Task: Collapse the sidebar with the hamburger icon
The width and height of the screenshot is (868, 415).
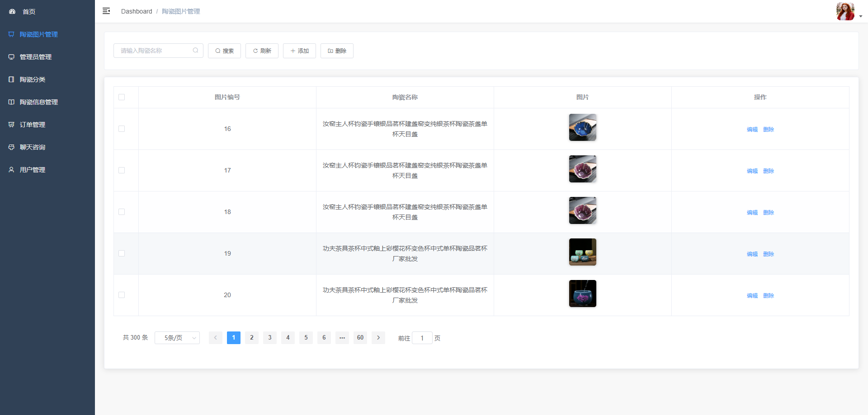Action: click(x=106, y=11)
